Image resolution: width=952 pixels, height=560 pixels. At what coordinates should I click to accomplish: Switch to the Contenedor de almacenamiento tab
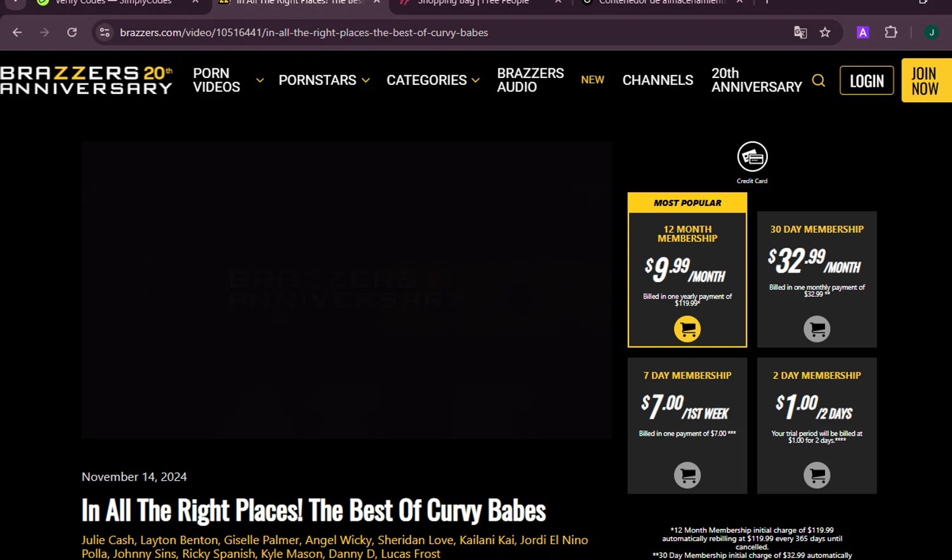click(662, 3)
